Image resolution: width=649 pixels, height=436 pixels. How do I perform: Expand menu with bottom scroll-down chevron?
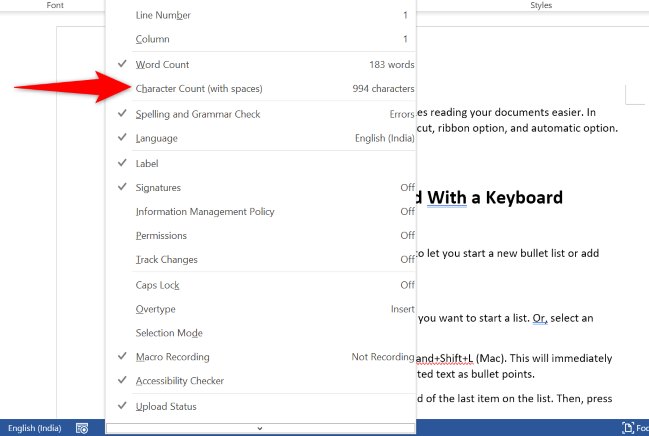pyautogui.click(x=260, y=428)
